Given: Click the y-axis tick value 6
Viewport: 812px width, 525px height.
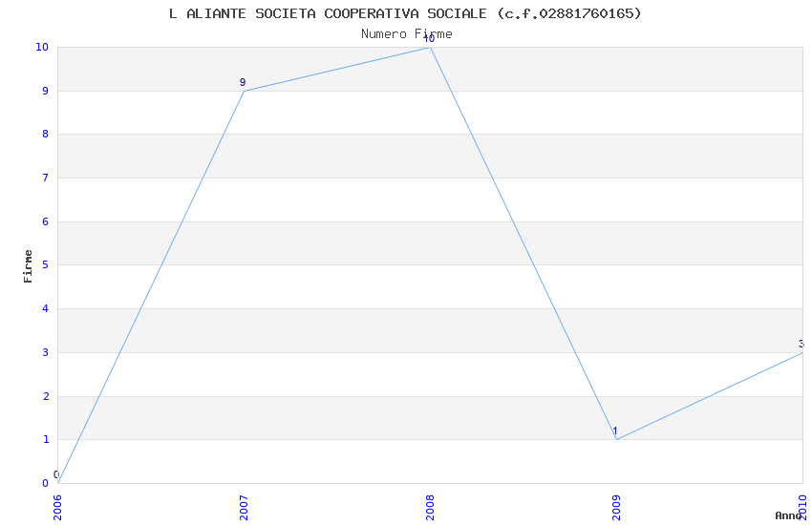Looking at the screenshot, I should click(x=46, y=221).
